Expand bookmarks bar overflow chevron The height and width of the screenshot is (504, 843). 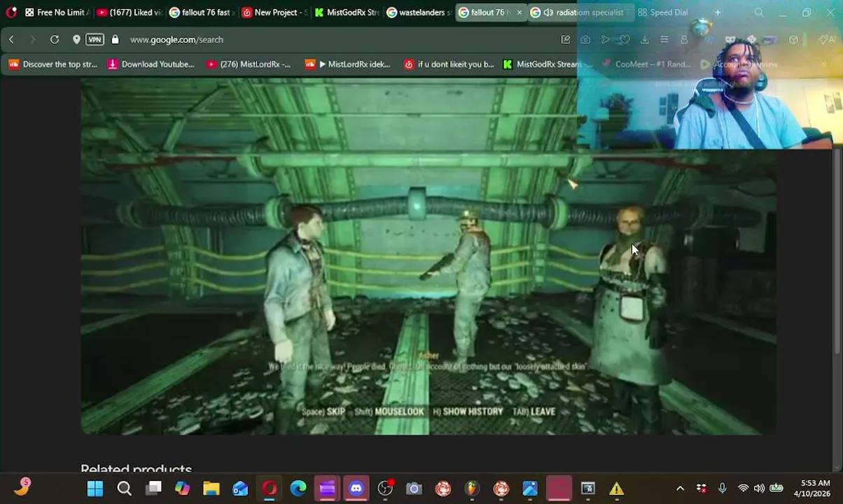[x=823, y=64]
